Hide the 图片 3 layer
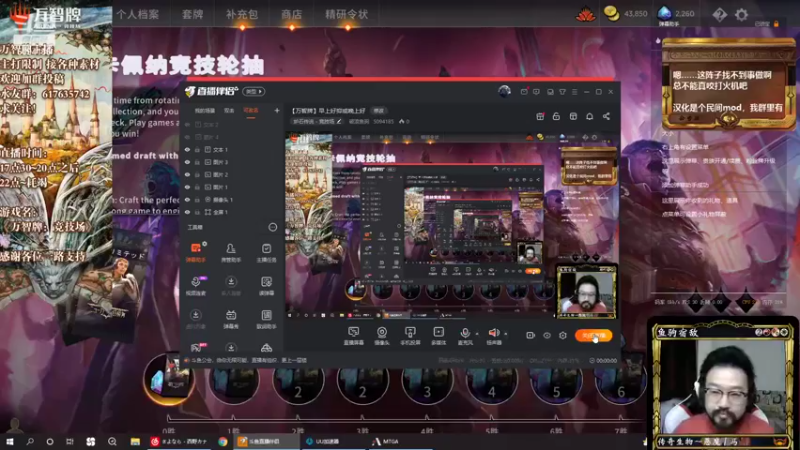 187,162
